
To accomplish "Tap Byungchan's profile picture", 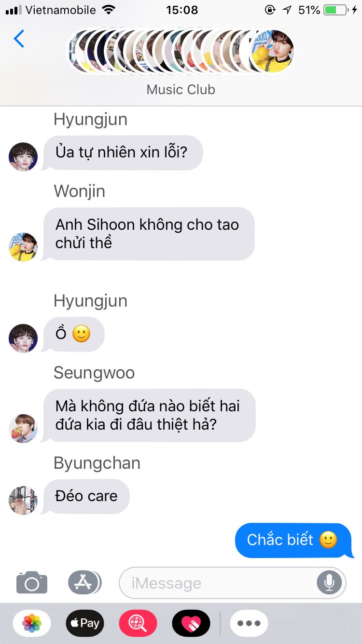I will point(23,500).
